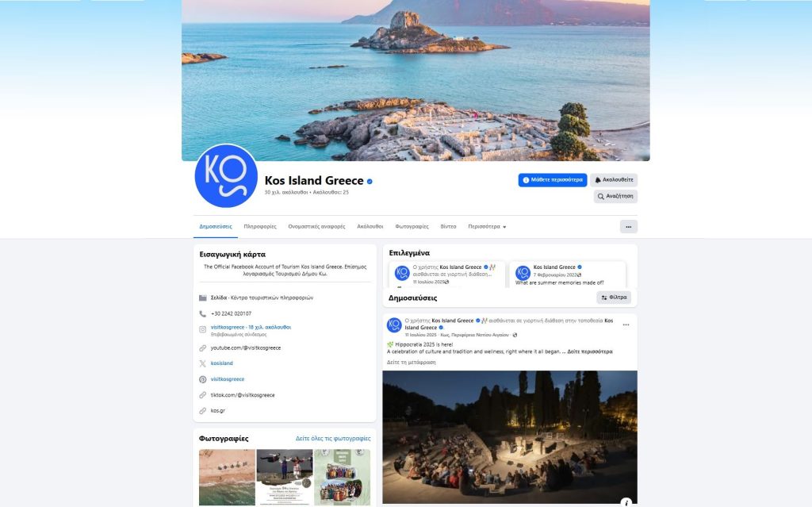
Task: Expand the Περισσότερα tab dropdown
Action: (487, 227)
